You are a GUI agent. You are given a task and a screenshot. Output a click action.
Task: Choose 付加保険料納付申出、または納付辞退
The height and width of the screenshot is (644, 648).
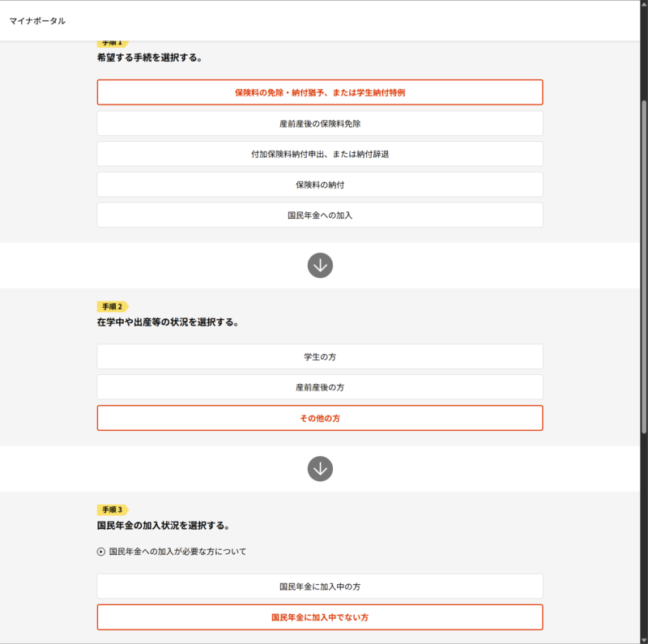click(320, 154)
